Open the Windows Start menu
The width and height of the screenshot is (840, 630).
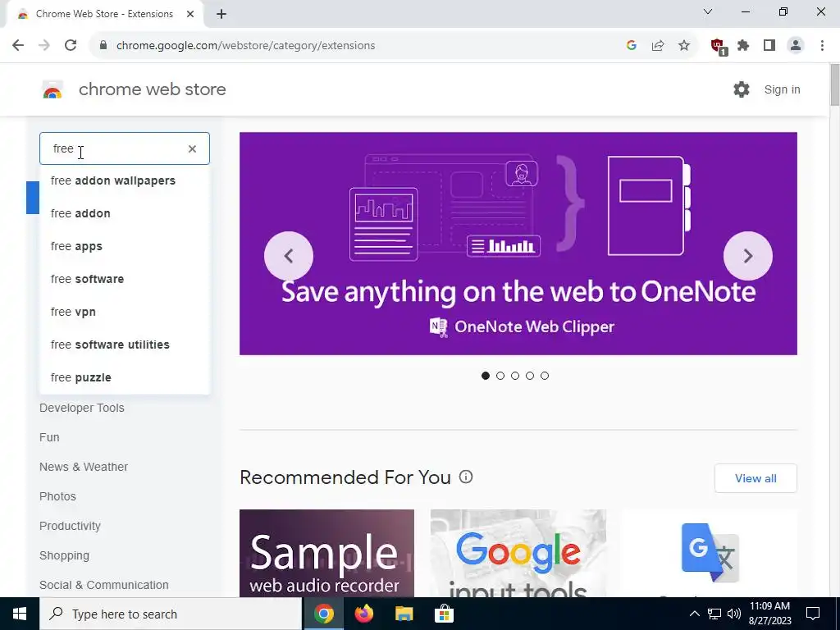click(20, 614)
